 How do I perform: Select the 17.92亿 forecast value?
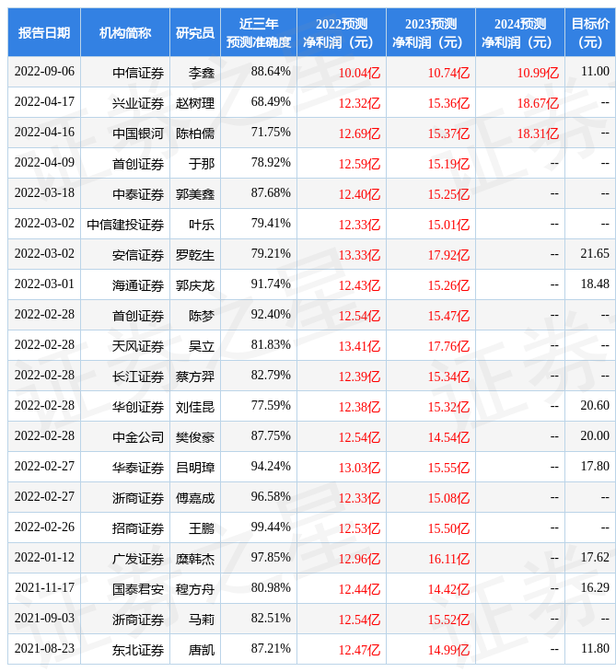(448, 255)
